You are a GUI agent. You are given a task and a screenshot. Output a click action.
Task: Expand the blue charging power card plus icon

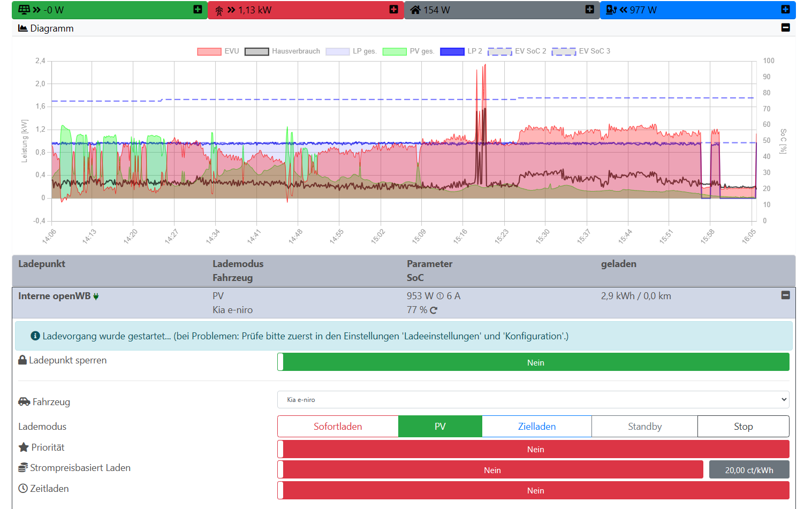coord(785,10)
